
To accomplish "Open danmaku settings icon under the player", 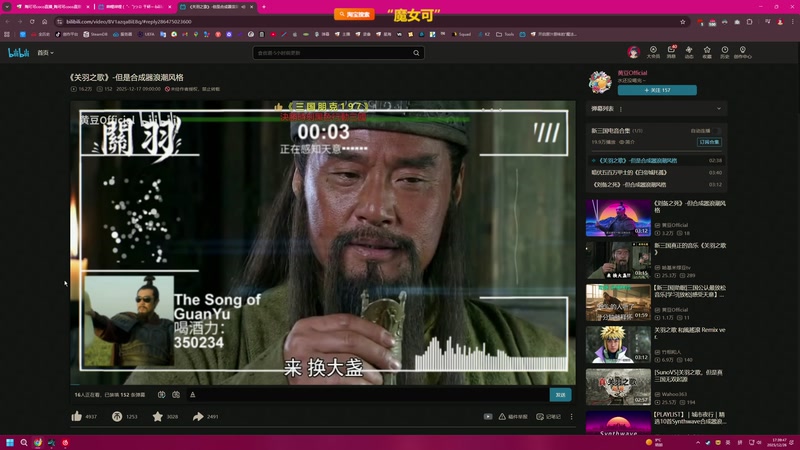I will [176, 394].
